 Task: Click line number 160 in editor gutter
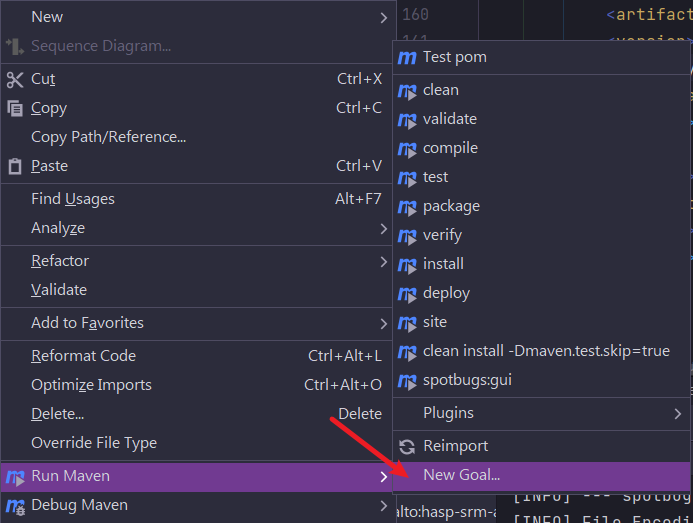coord(415,15)
